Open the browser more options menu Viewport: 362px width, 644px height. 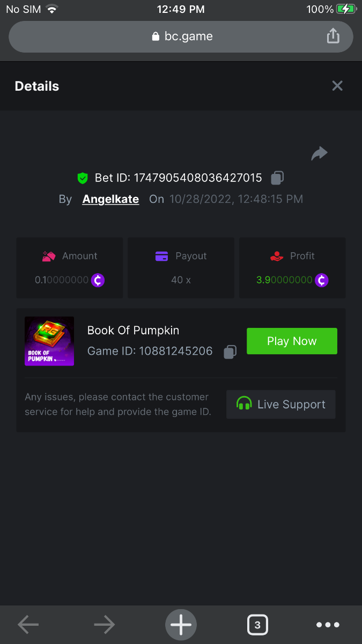point(328,625)
